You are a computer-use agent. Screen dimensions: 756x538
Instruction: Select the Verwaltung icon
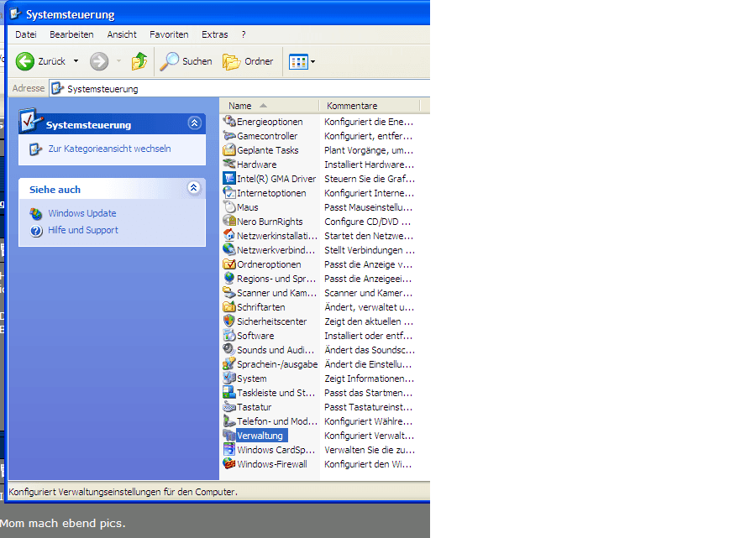[229, 436]
